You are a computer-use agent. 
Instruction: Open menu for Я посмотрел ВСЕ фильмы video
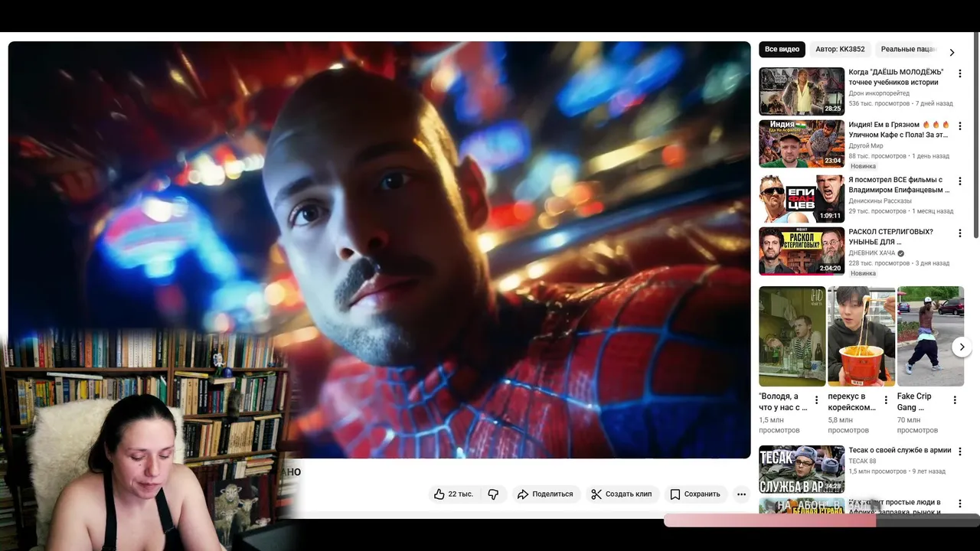960,181
